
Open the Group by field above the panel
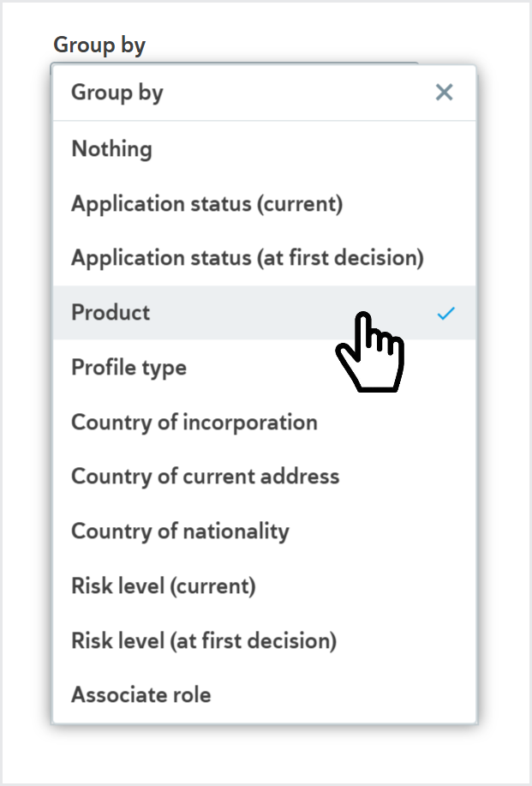point(100,45)
